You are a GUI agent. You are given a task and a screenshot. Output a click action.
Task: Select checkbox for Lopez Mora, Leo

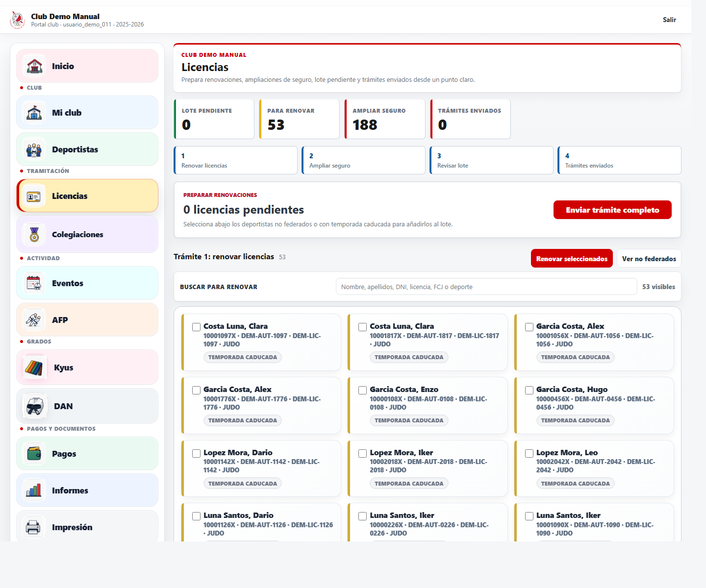pyautogui.click(x=529, y=454)
